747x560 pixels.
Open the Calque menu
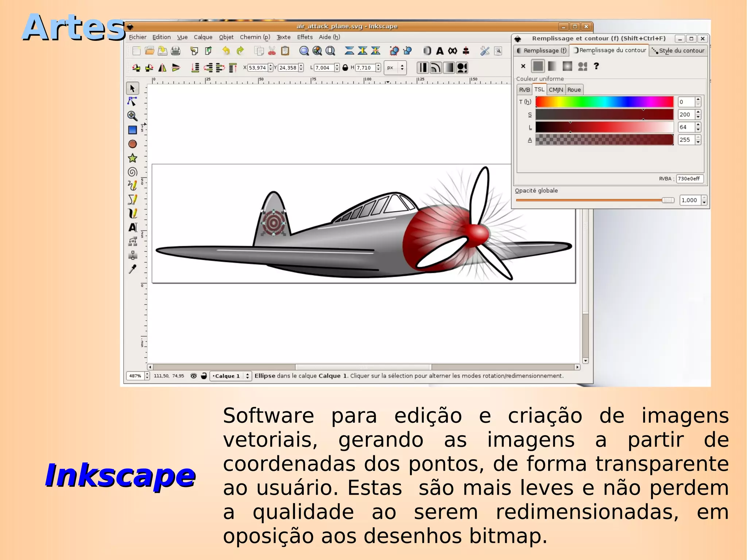[203, 37]
